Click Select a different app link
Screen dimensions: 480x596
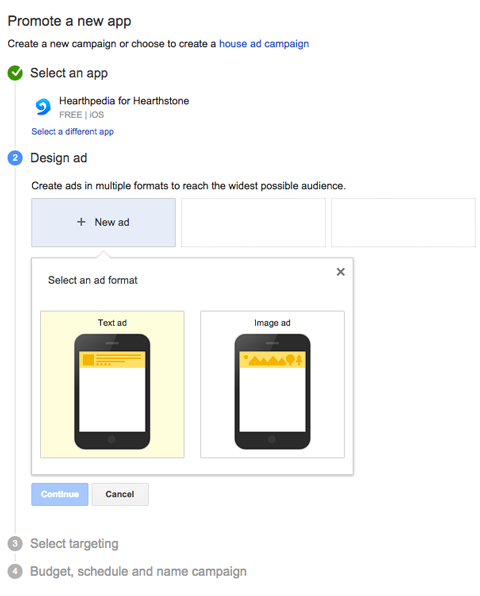pyautogui.click(x=73, y=132)
